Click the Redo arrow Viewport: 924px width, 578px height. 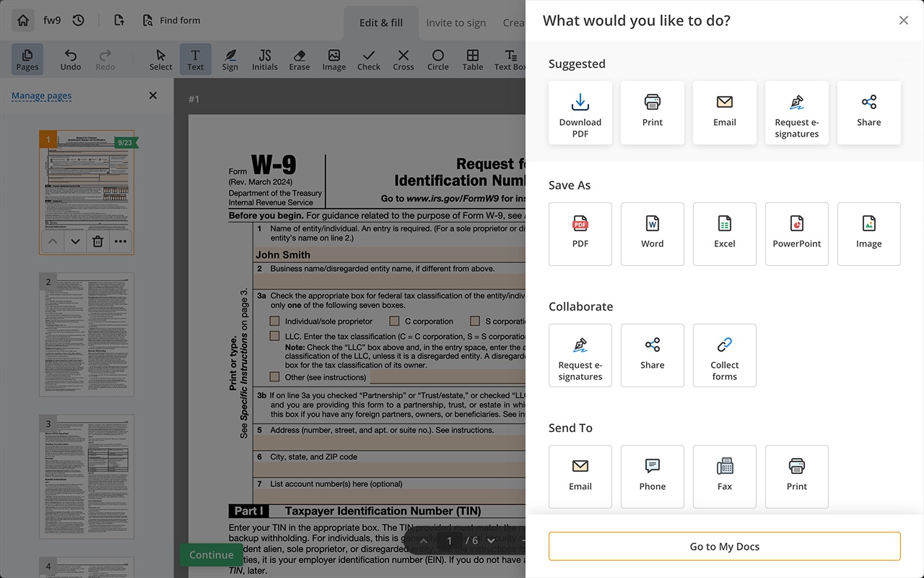coord(105,59)
